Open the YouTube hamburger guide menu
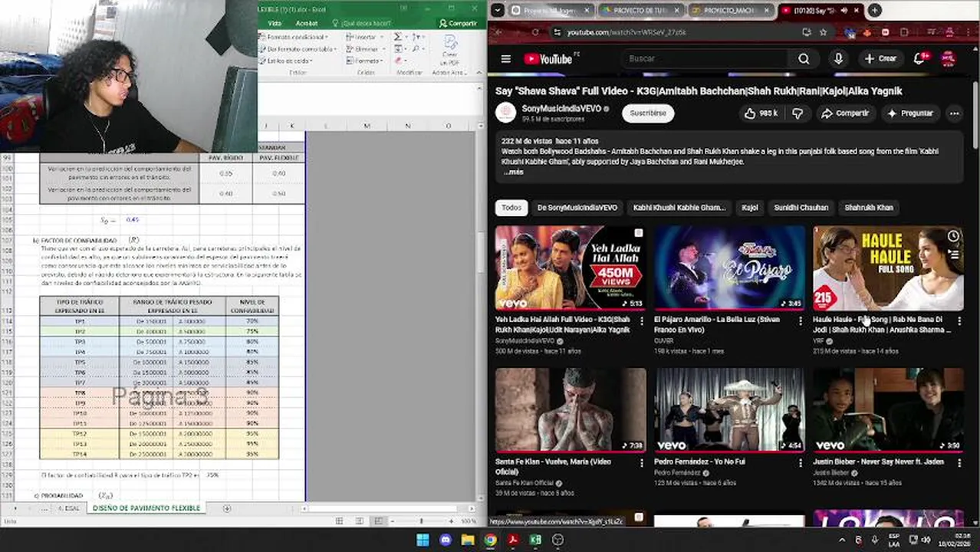This screenshot has height=552, width=980. 505,59
